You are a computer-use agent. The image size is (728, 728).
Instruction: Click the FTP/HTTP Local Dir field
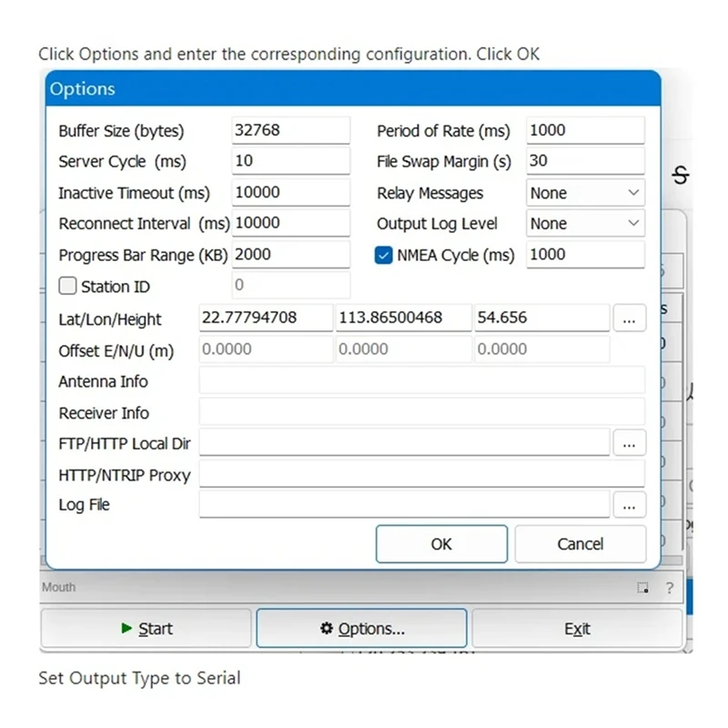(x=404, y=442)
